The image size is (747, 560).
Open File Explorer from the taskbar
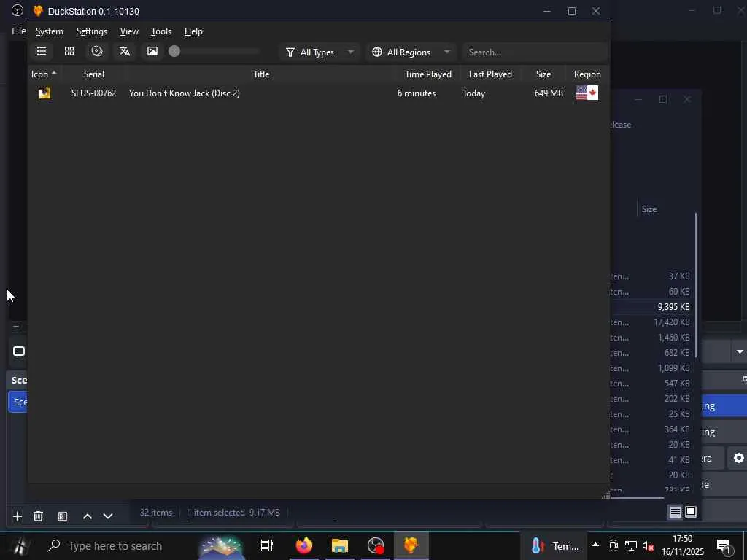coord(340,545)
